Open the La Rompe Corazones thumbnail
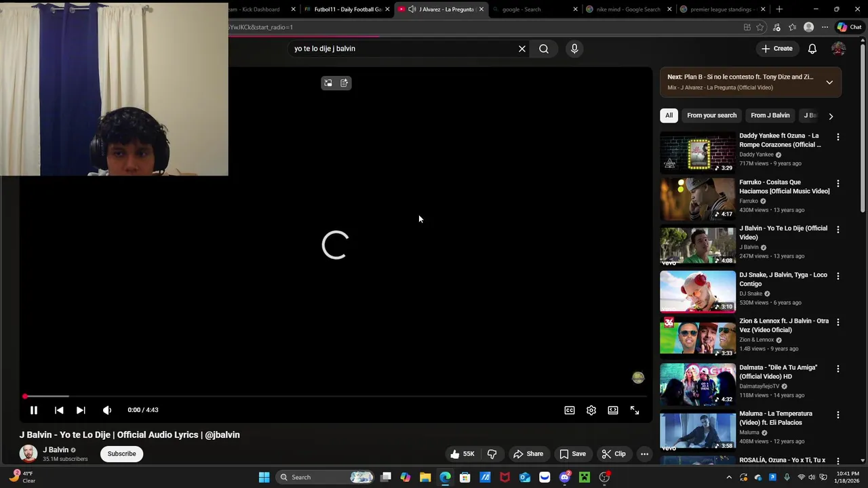Screen dimensions: 868x488 coord(698,152)
